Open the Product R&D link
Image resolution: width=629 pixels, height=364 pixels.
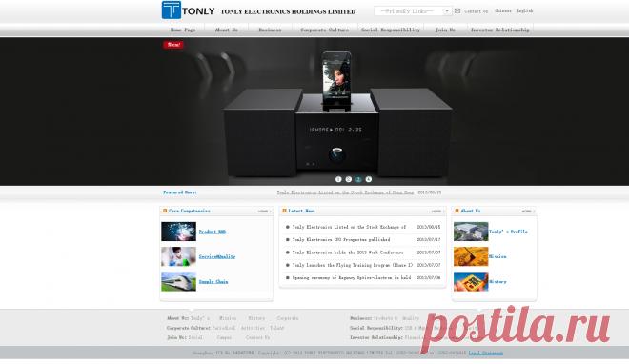tap(213, 232)
